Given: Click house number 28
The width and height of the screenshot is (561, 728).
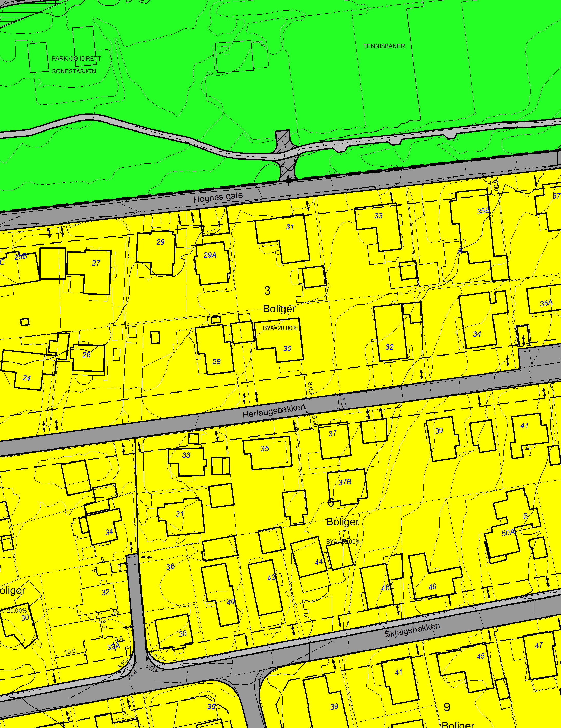Looking at the screenshot, I should (216, 362).
